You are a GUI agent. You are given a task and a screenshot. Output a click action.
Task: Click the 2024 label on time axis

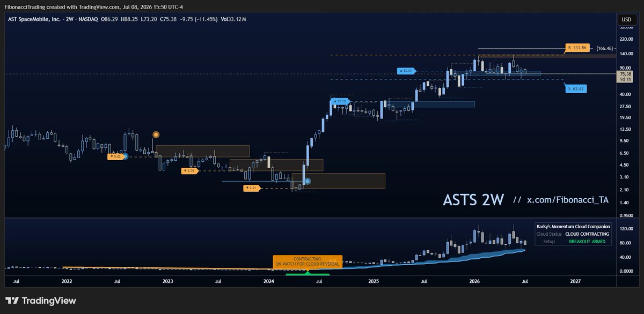tap(268, 280)
